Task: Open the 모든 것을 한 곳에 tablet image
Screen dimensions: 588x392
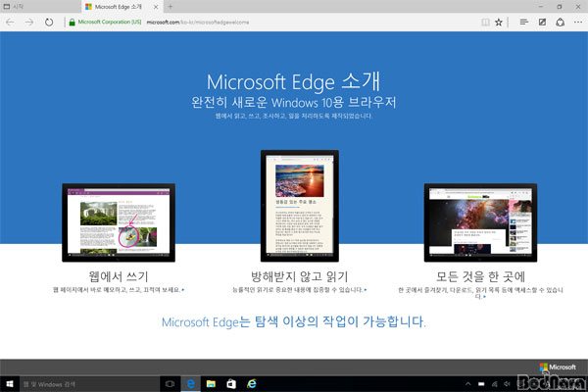Action: [x=480, y=222]
